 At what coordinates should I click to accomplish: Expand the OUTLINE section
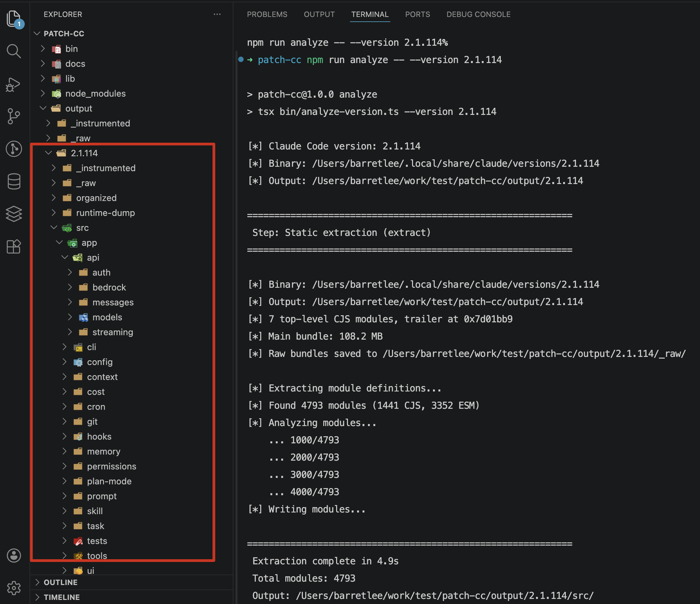pos(60,582)
